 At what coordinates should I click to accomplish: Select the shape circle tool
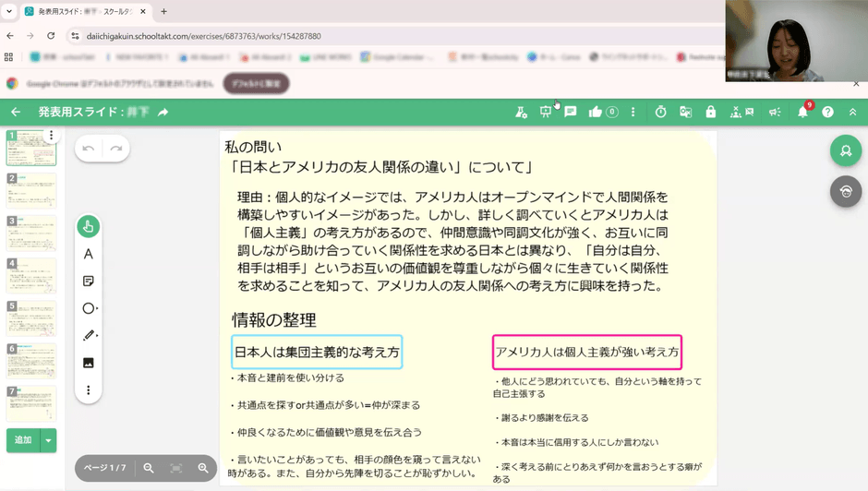coord(89,308)
